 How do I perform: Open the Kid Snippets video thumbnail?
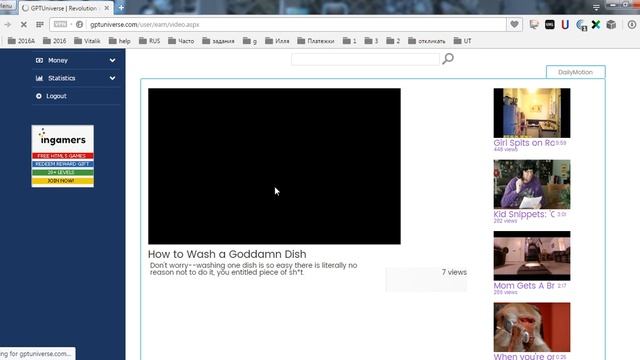(532, 184)
